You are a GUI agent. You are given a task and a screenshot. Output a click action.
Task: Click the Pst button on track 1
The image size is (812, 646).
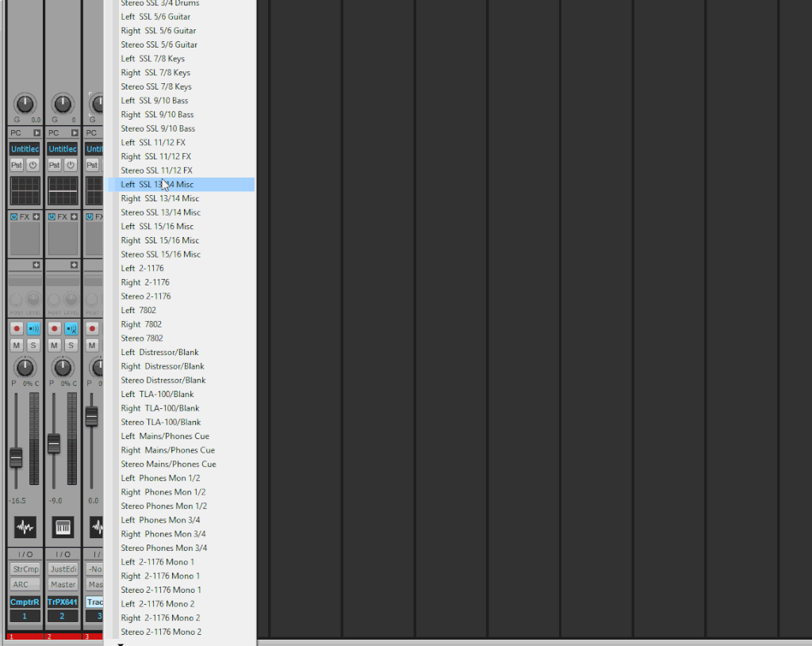click(17, 165)
